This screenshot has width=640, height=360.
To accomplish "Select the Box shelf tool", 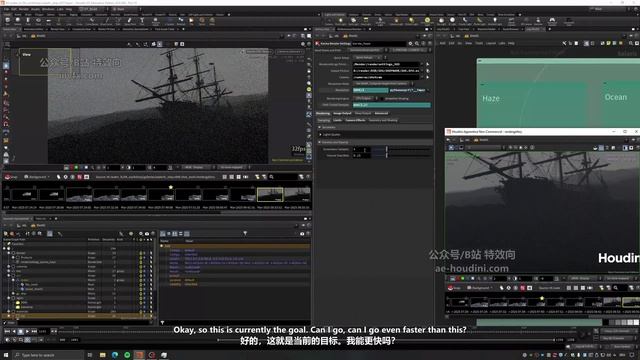I will (7, 20).
